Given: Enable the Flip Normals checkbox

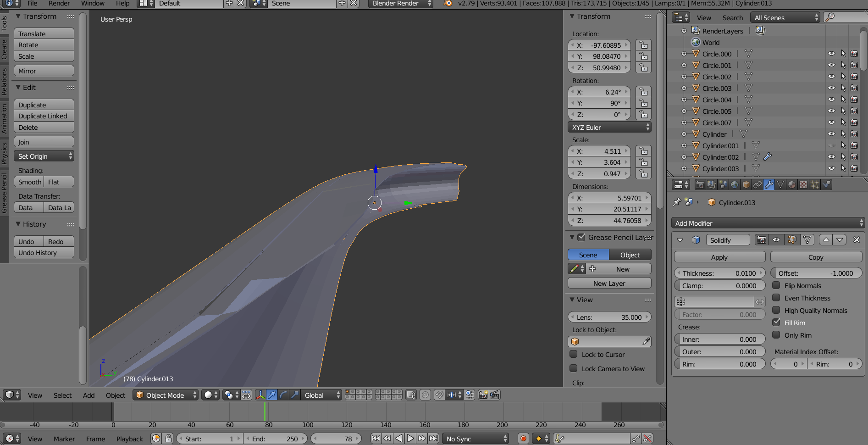Looking at the screenshot, I should pos(776,285).
